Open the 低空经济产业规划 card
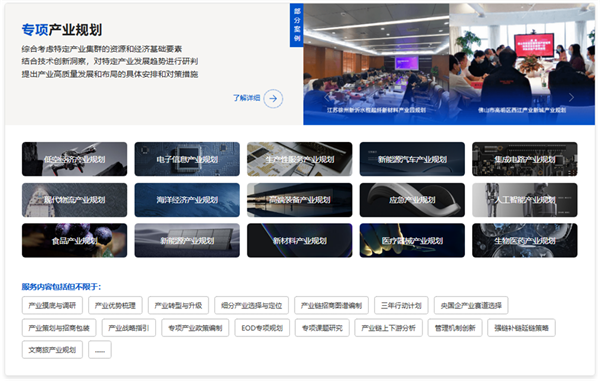This screenshot has height=381, width=600. (75, 159)
